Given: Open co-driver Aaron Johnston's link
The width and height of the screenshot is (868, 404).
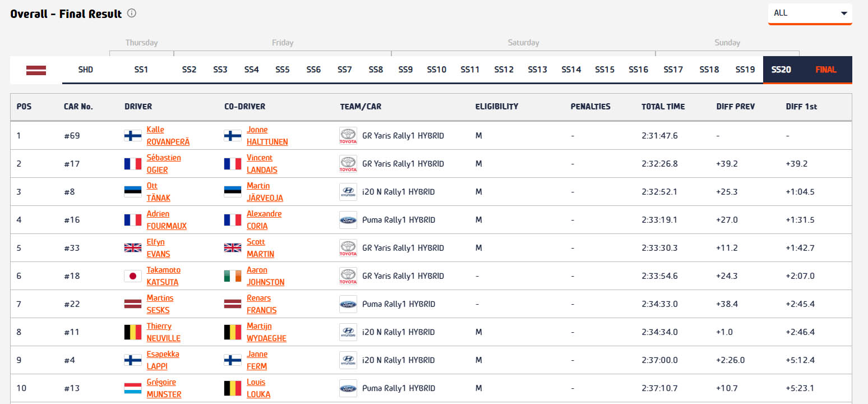Looking at the screenshot, I should pos(265,276).
